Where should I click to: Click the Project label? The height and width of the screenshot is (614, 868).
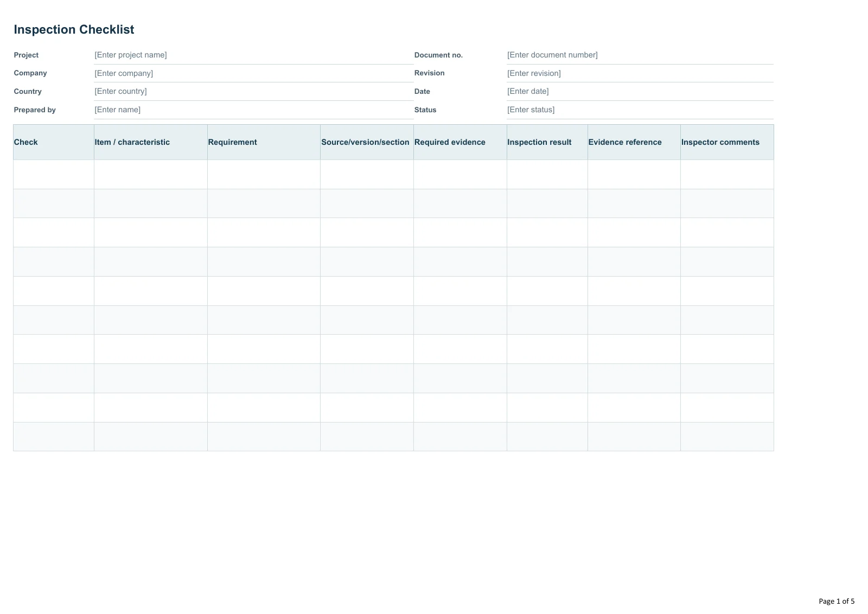point(26,55)
